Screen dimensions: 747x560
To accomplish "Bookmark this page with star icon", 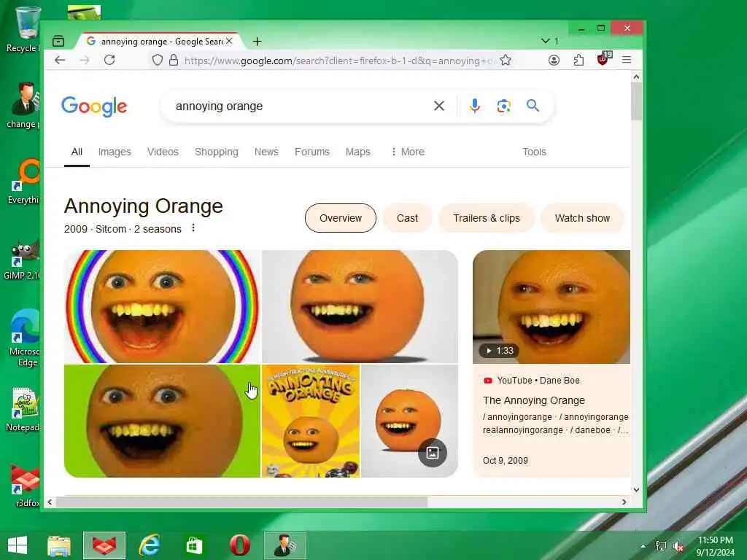I will click(506, 60).
